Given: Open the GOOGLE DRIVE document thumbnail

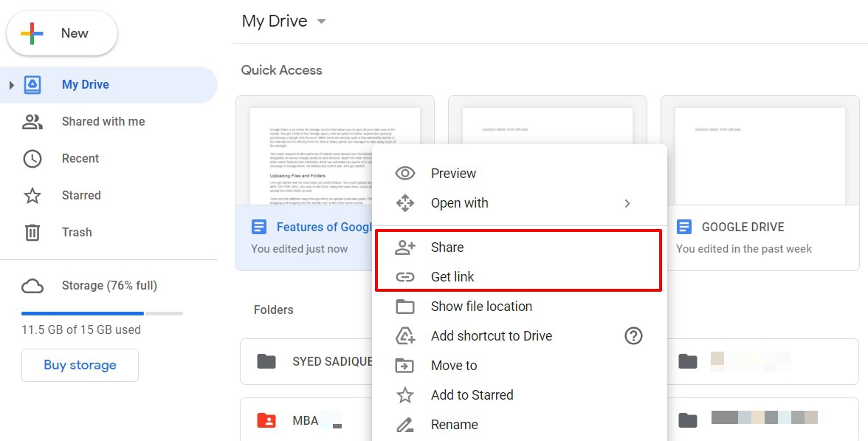Looking at the screenshot, I should pyautogui.click(x=760, y=157).
